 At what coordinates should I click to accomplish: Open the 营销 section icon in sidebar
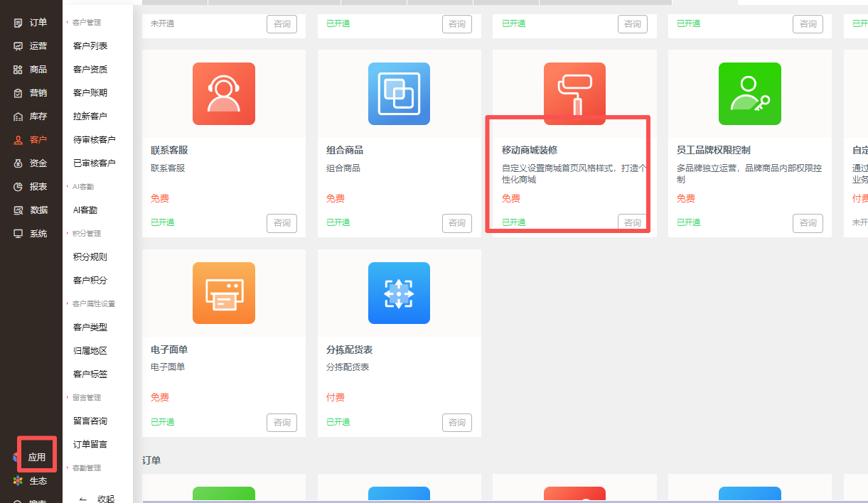pos(18,93)
